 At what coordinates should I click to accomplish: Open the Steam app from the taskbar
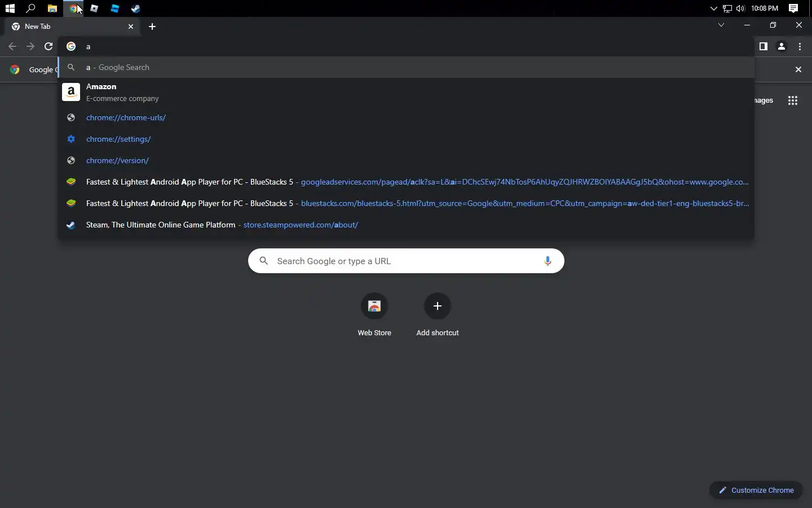[x=135, y=8]
